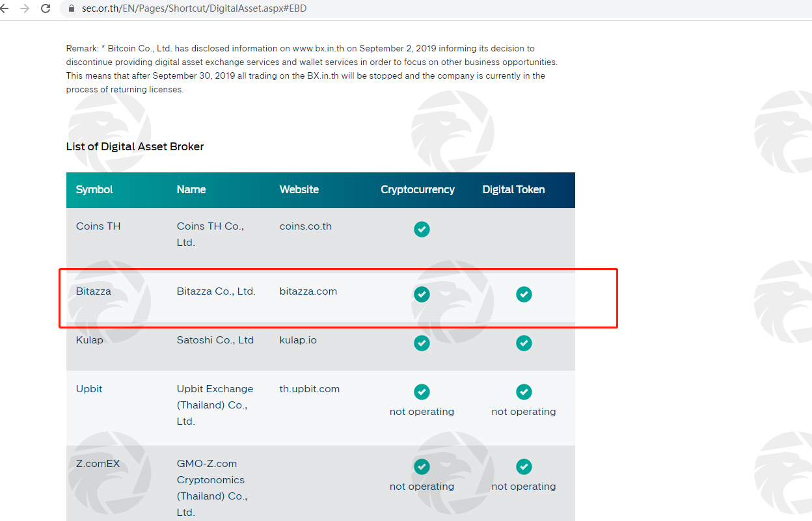Click the padlock site security icon

coord(72,9)
